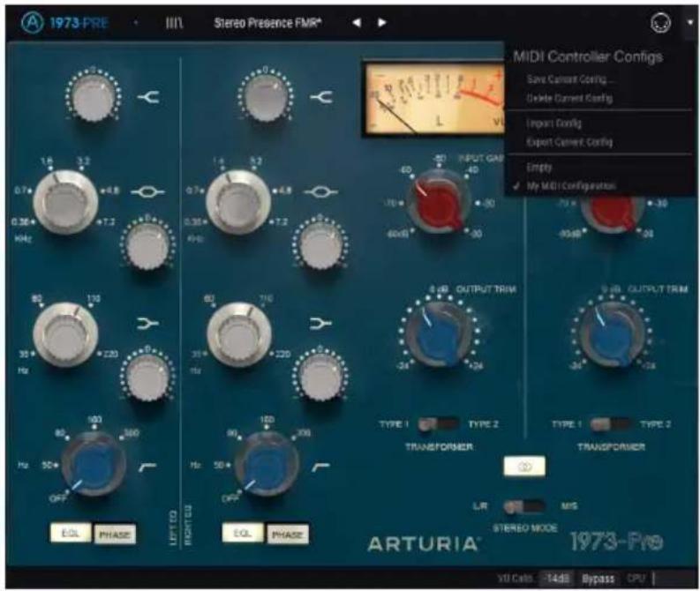
Task: Open the 1973-PRE main menu arrow
Action: [136, 23]
